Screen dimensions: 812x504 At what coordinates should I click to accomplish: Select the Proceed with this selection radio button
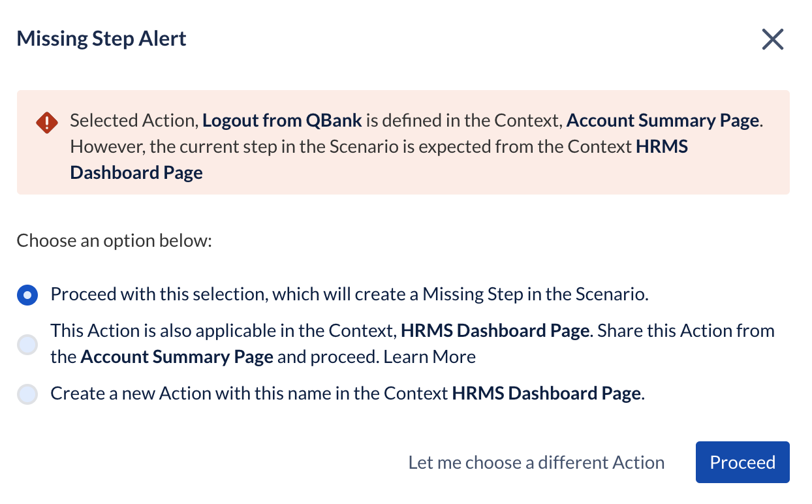coord(27,295)
